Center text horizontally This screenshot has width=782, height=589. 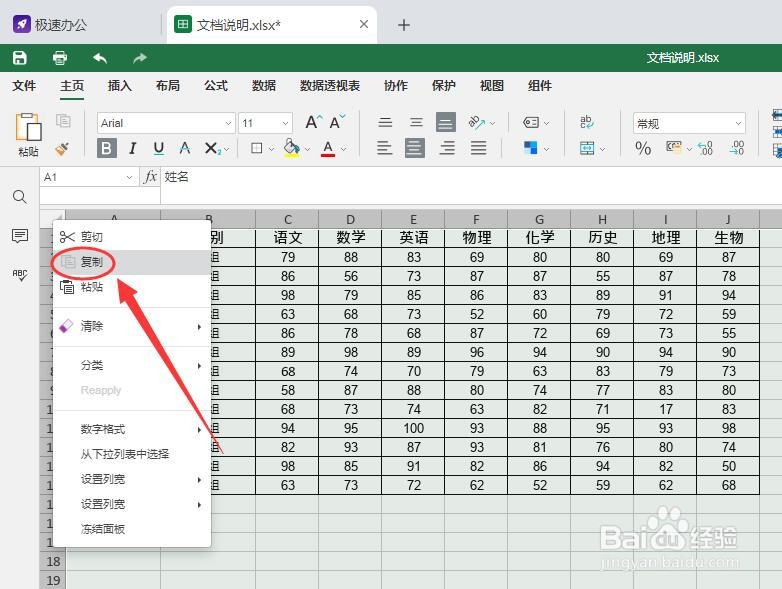point(415,148)
